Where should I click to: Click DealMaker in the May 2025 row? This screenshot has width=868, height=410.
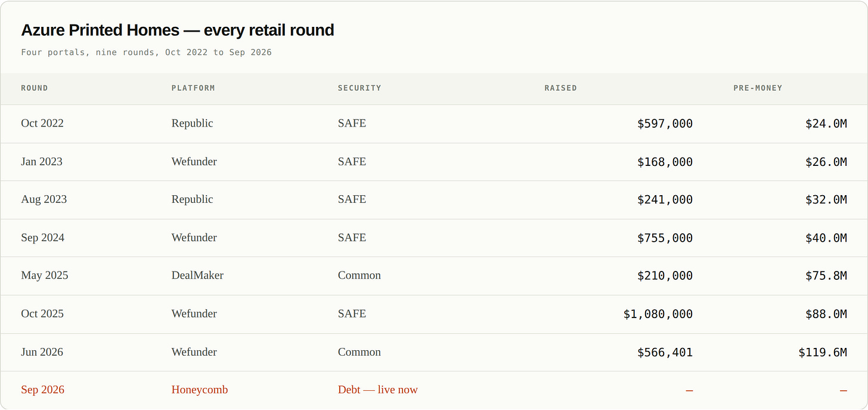pos(197,276)
